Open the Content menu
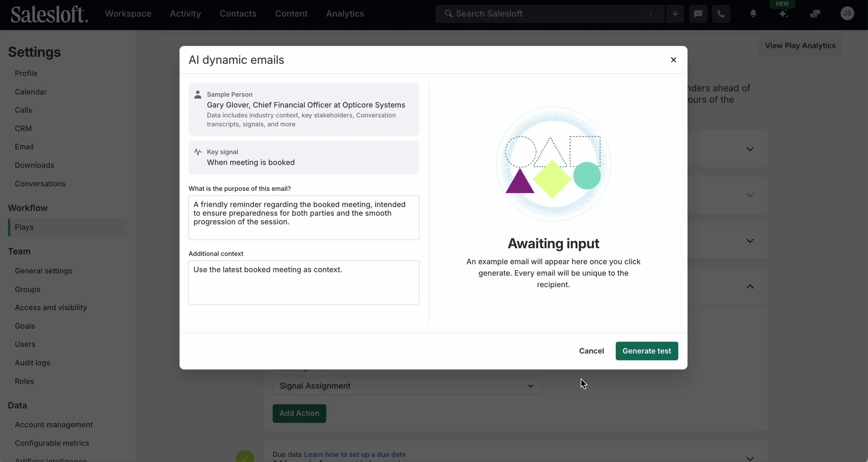The image size is (868, 462). tap(291, 13)
